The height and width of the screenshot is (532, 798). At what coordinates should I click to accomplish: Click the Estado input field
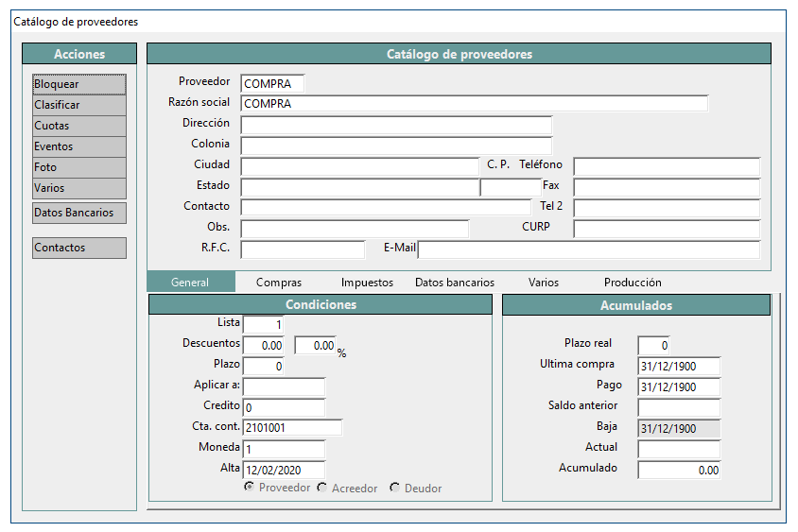[359, 188]
